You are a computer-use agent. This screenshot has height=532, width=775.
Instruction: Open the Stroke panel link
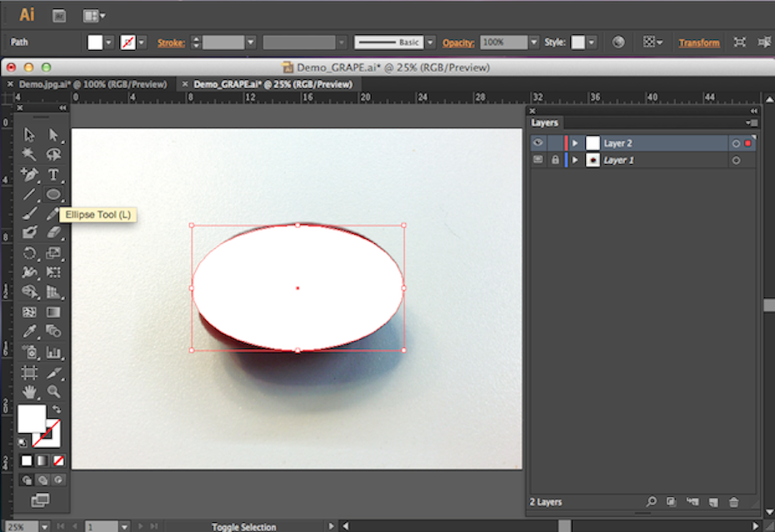pos(171,42)
